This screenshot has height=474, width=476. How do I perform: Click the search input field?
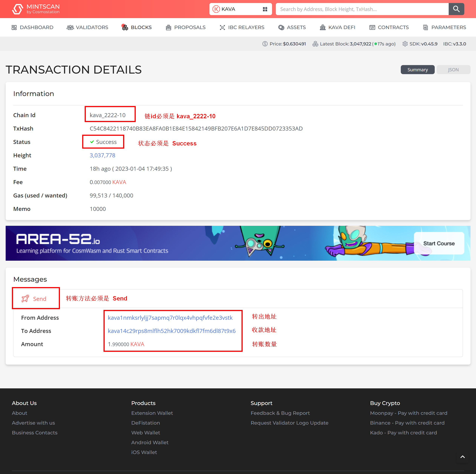pos(362,9)
